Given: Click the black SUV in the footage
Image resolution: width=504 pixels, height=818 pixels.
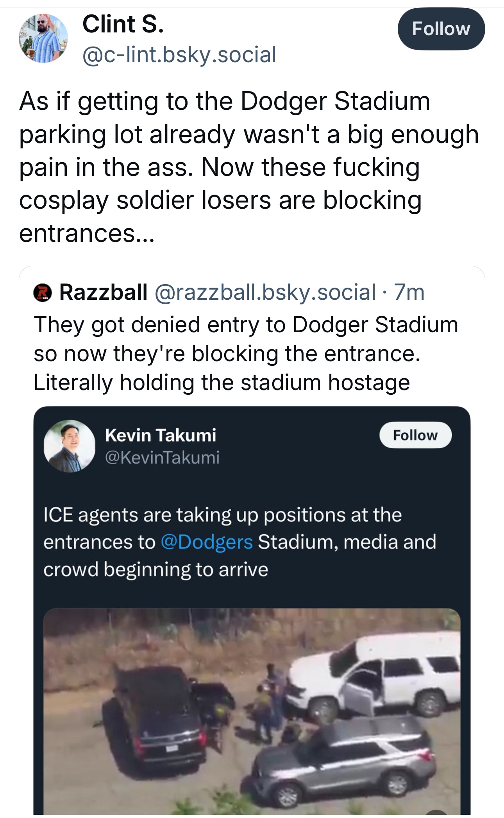Looking at the screenshot, I should [156, 715].
